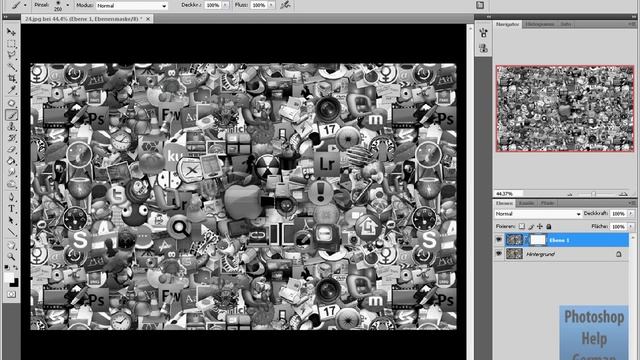640x360 pixels.
Task: Select the Lasso tool
Action: pos(11,55)
